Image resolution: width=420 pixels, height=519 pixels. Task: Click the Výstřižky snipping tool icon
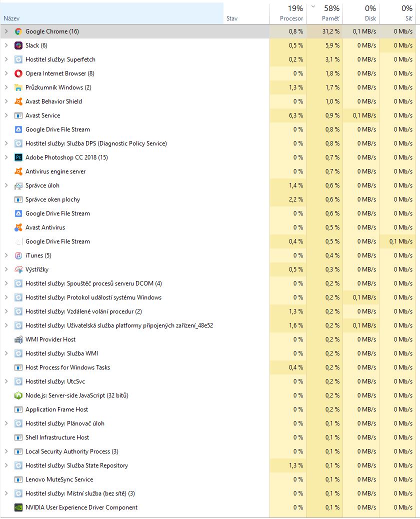tap(18, 269)
